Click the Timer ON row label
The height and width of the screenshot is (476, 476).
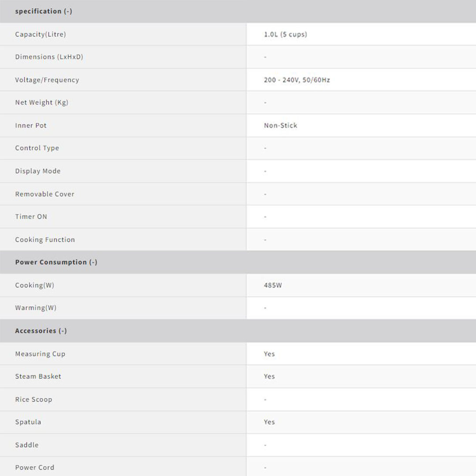[x=31, y=217]
